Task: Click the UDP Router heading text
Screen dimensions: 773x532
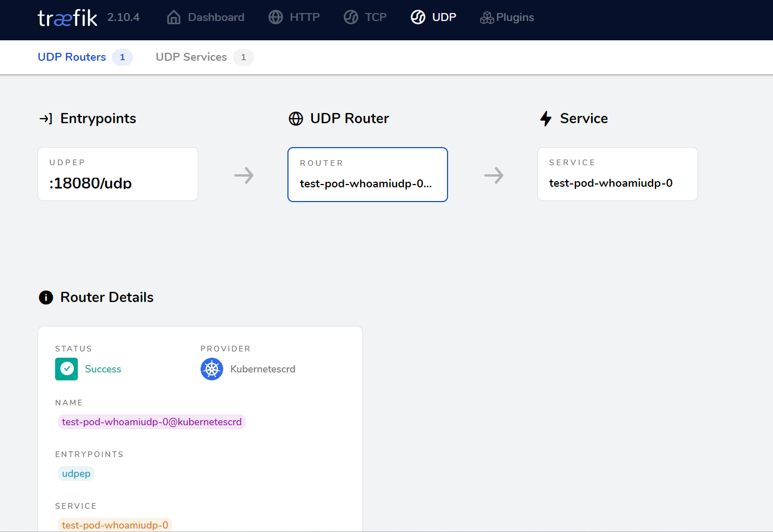Action: click(x=349, y=119)
